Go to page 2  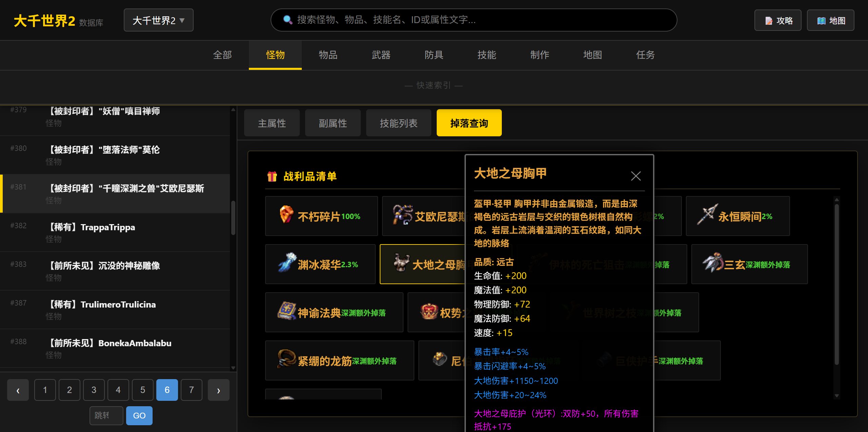(x=70, y=390)
